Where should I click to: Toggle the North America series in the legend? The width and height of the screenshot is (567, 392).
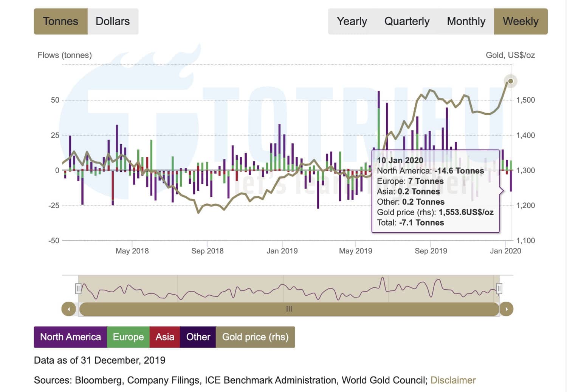click(70, 337)
